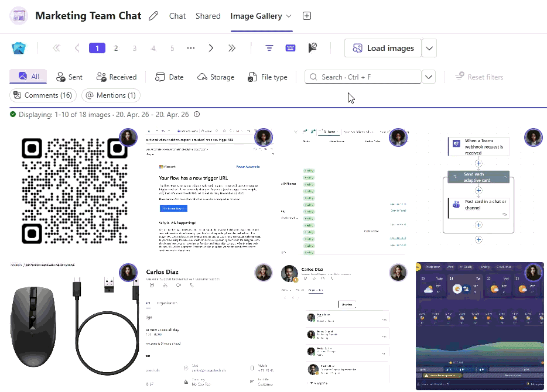
Task: Open the green status list image thumbnail
Action: pos(344,191)
